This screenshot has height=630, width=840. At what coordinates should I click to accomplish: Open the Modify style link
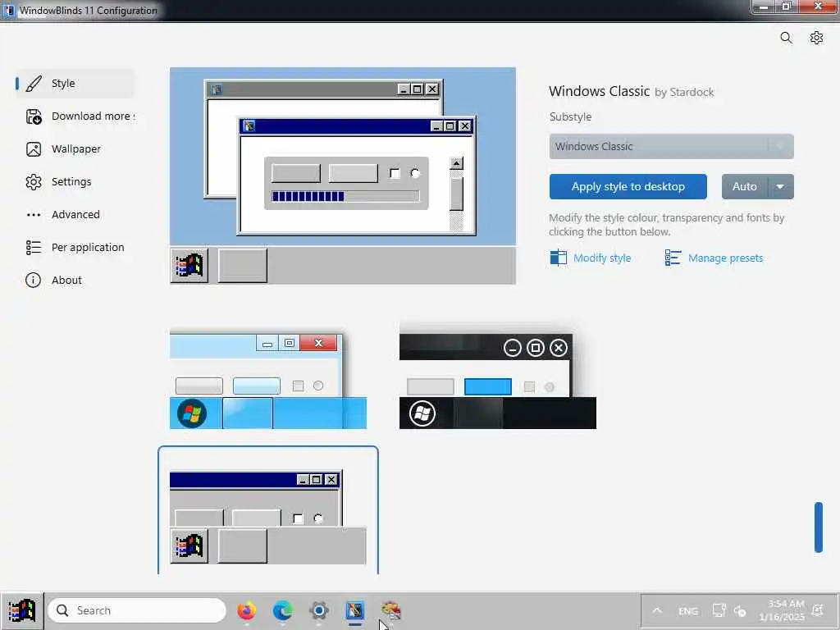(x=602, y=258)
